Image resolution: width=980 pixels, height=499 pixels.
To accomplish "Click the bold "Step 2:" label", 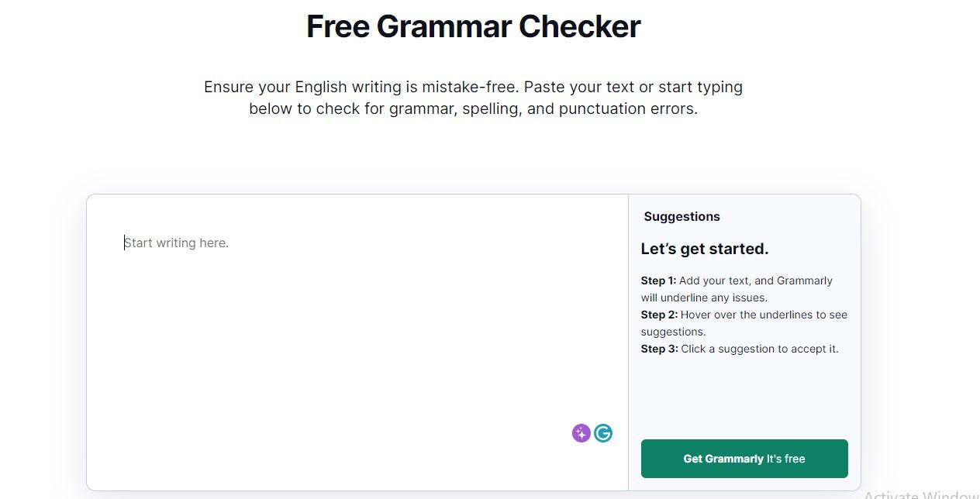I will click(659, 315).
